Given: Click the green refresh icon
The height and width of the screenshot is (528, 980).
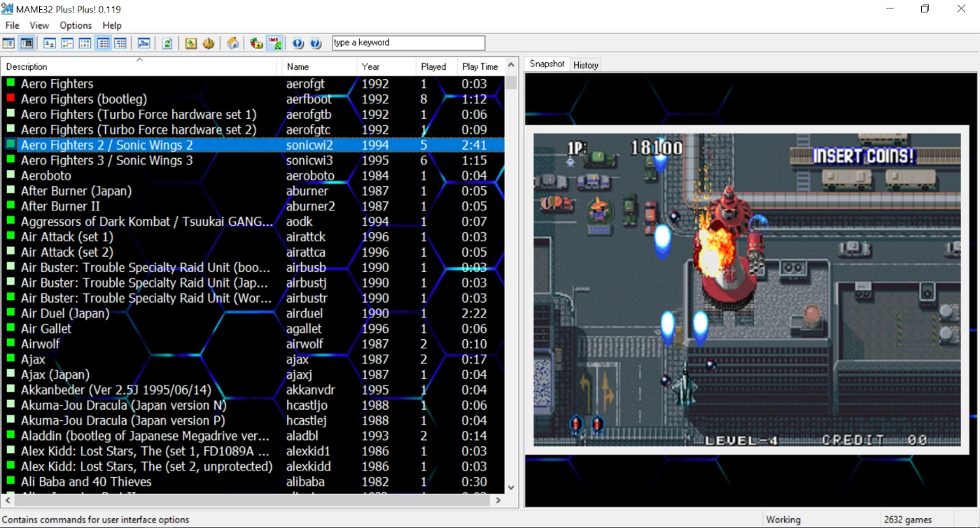Looking at the screenshot, I should coord(167,43).
